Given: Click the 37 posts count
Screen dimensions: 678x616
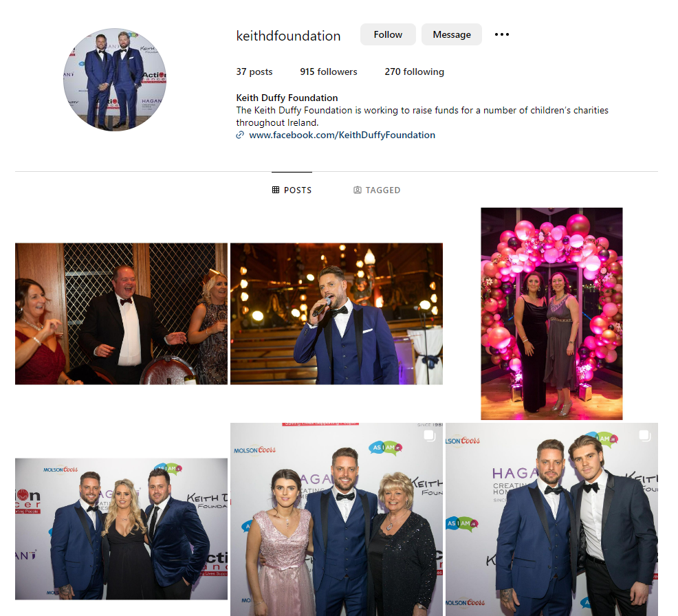Looking at the screenshot, I should point(254,71).
